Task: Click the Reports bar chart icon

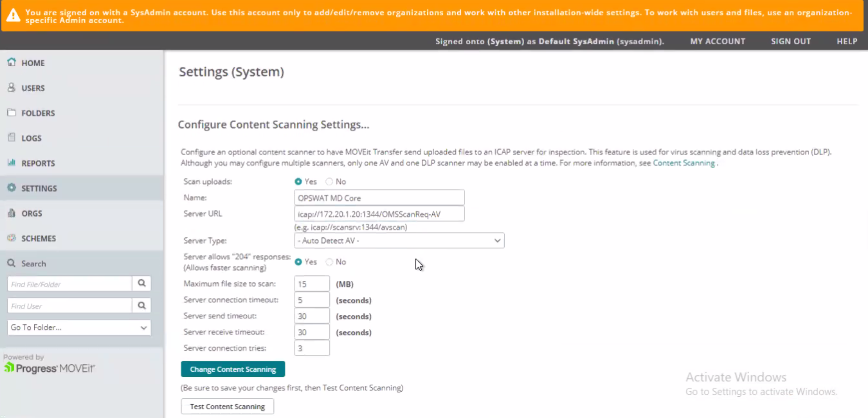Action: click(x=11, y=162)
